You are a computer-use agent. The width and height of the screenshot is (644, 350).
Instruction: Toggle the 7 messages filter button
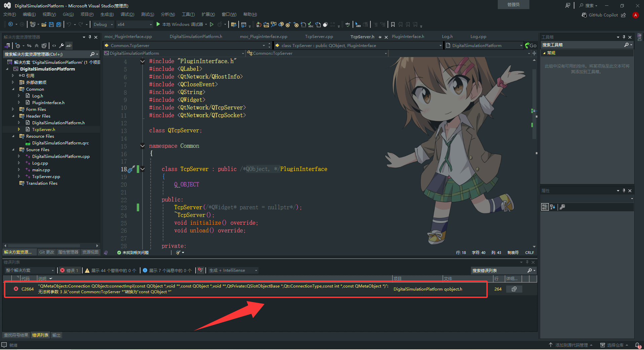coord(167,270)
